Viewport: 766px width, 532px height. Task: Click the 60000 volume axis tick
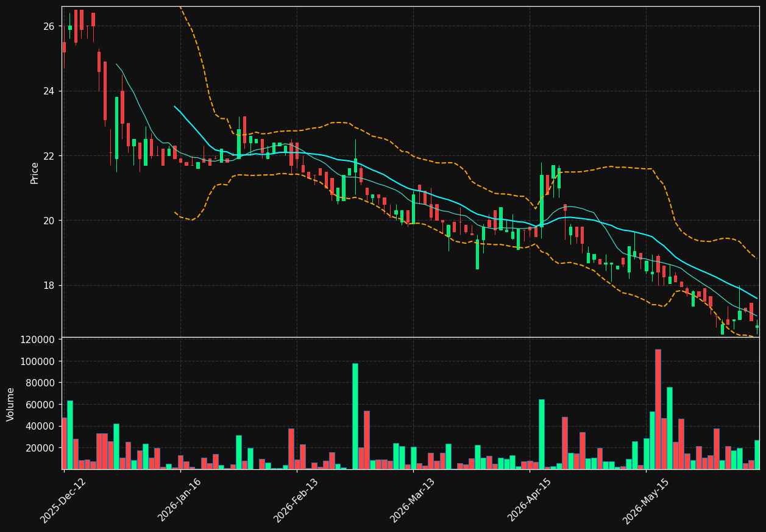coord(40,405)
